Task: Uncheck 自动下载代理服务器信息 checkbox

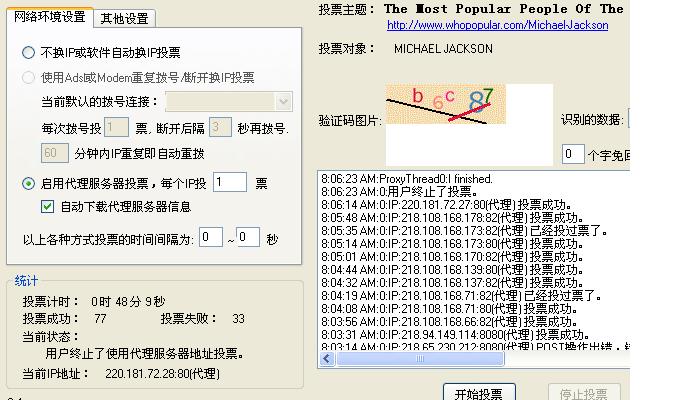Action: [47, 207]
